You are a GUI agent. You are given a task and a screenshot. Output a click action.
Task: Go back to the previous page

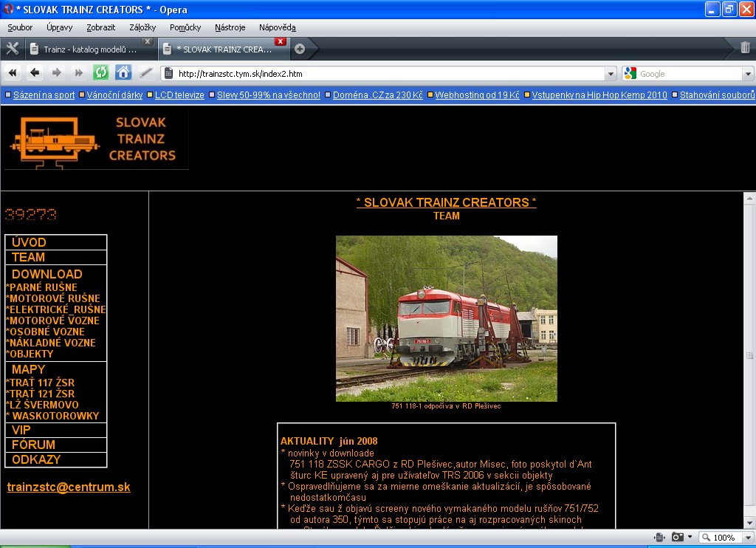coord(35,73)
